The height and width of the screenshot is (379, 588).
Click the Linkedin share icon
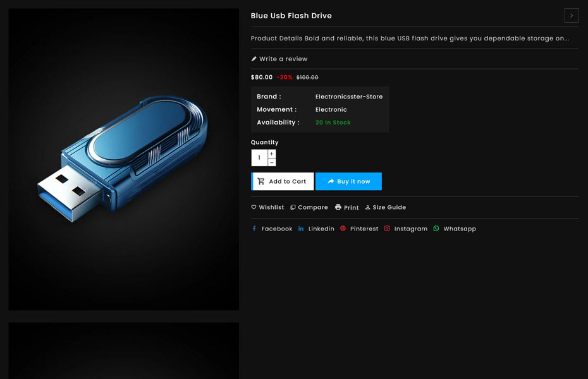pyautogui.click(x=301, y=229)
